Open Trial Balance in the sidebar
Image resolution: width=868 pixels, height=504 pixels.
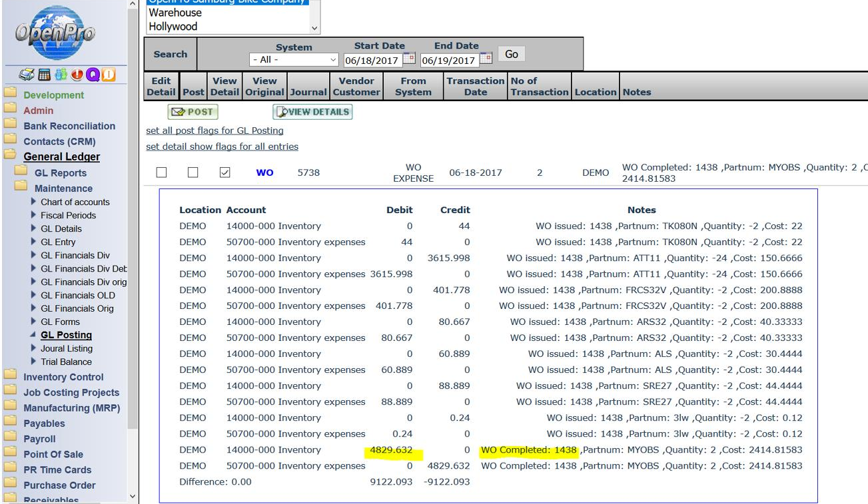pyautogui.click(x=66, y=362)
